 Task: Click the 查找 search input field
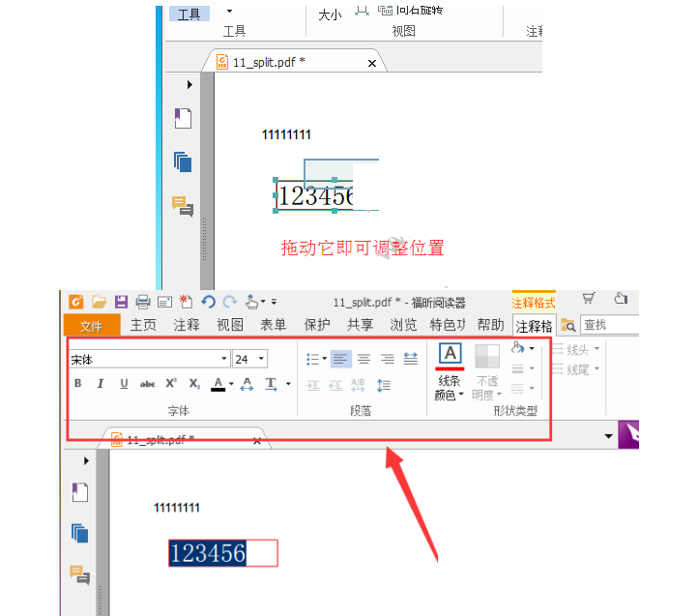[607, 325]
